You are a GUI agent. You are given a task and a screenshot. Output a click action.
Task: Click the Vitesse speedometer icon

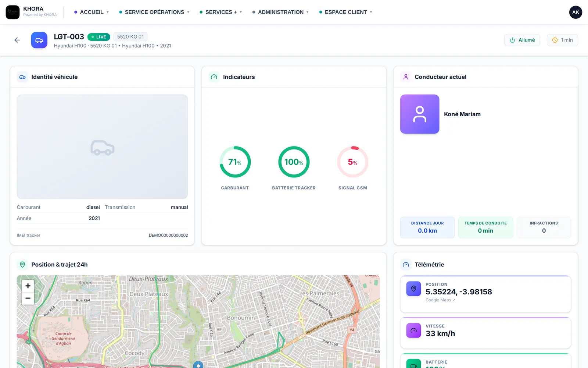413,330
